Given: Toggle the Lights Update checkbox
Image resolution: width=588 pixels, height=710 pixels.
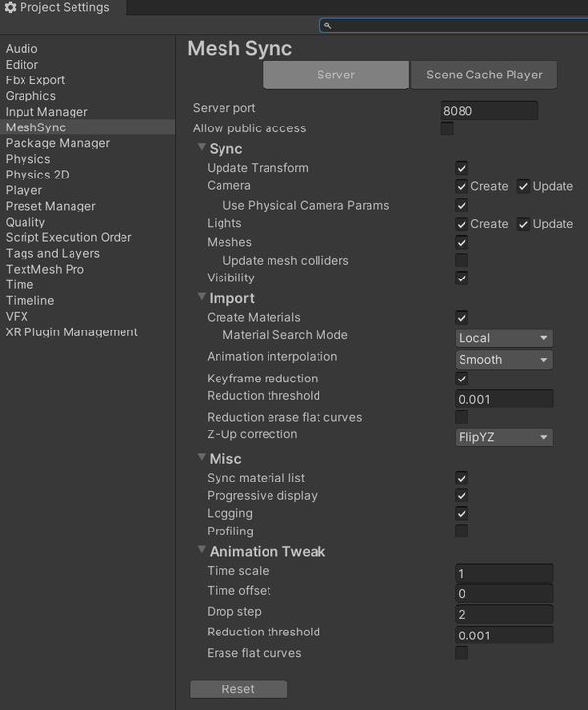Looking at the screenshot, I should coord(523,224).
